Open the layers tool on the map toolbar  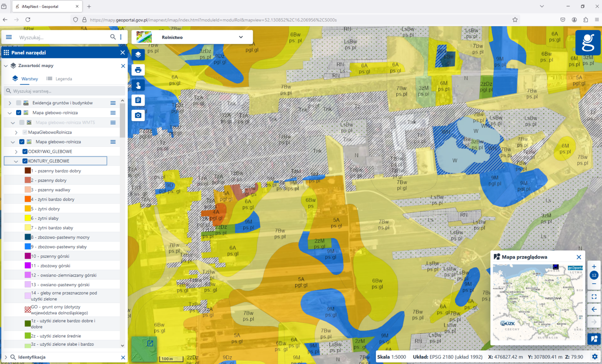click(x=138, y=55)
